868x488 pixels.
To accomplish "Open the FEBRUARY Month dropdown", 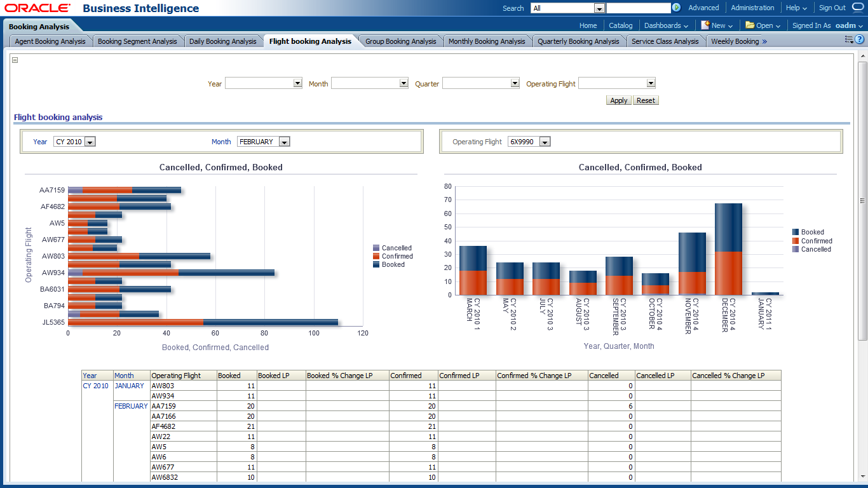I will click(283, 142).
